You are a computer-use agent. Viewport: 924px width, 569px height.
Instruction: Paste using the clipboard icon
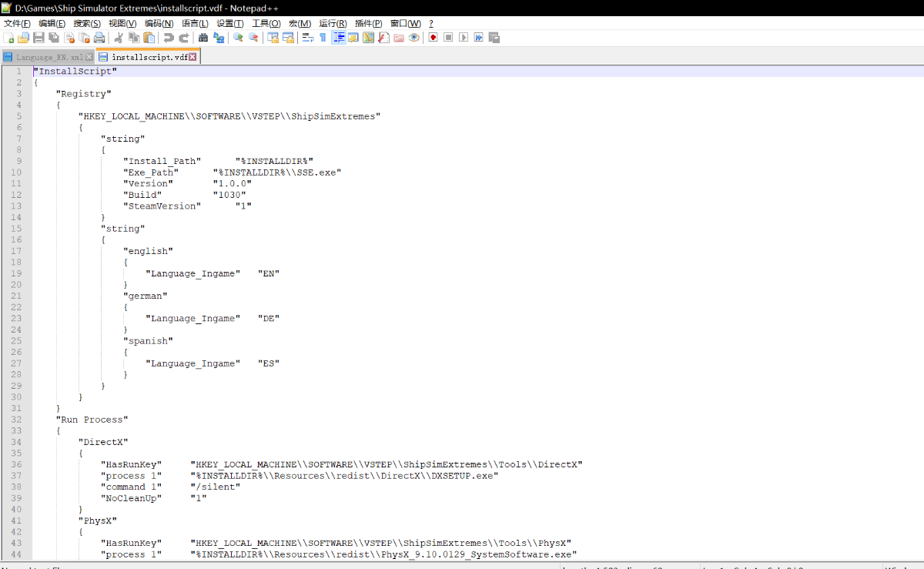(149, 37)
